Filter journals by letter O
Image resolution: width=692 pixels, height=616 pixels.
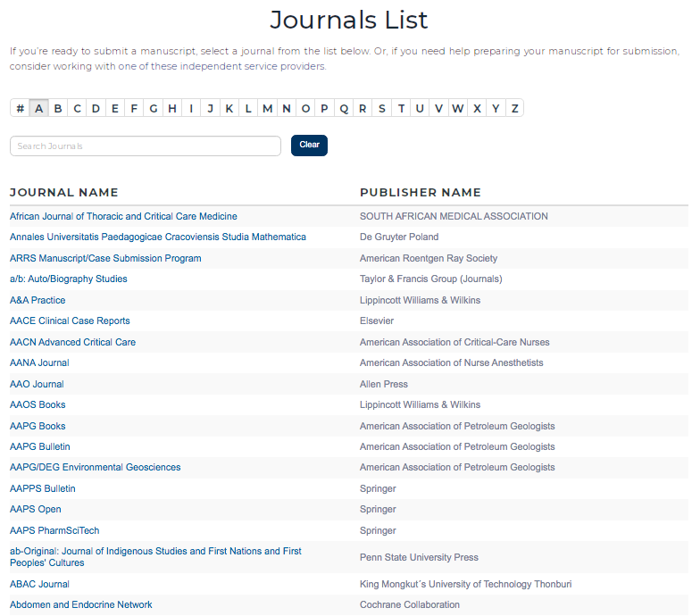point(305,108)
